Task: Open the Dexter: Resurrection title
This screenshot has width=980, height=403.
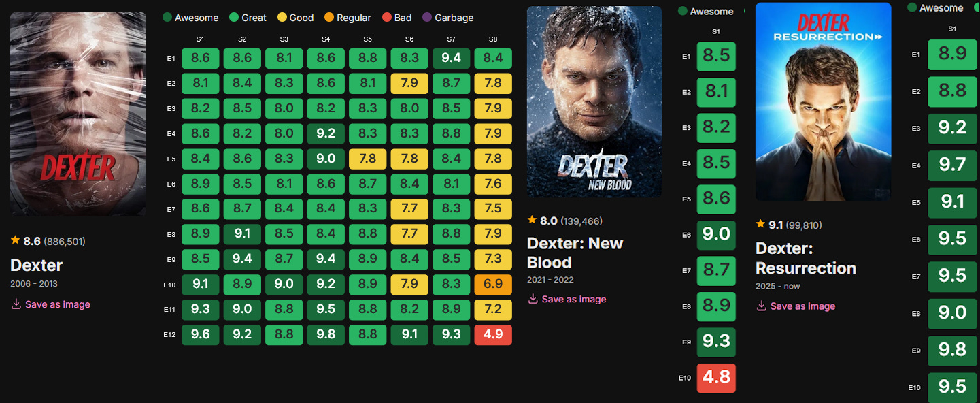Action: (x=806, y=258)
